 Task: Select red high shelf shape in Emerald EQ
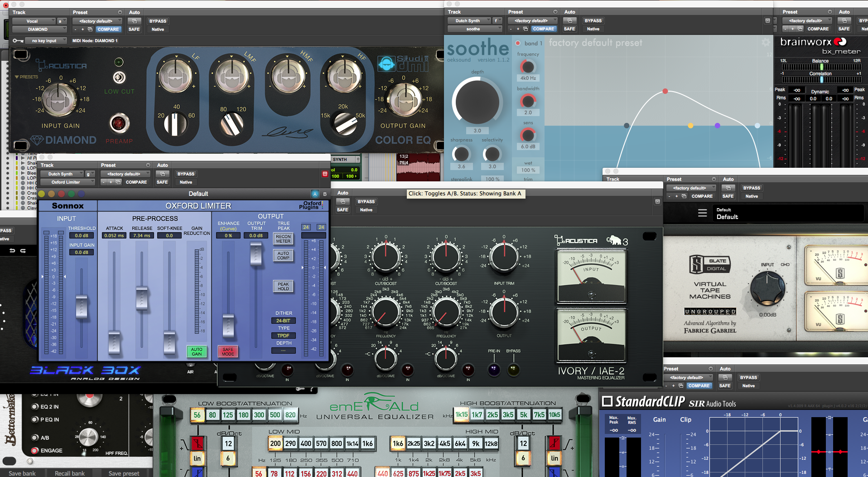[x=554, y=443]
